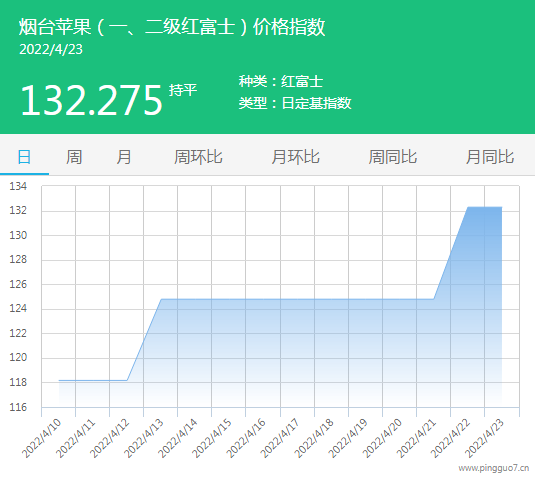The height and width of the screenshot is (478, 535).
Task: Click the 烟台苹果 price index title
Action: (x=172, y=27)
